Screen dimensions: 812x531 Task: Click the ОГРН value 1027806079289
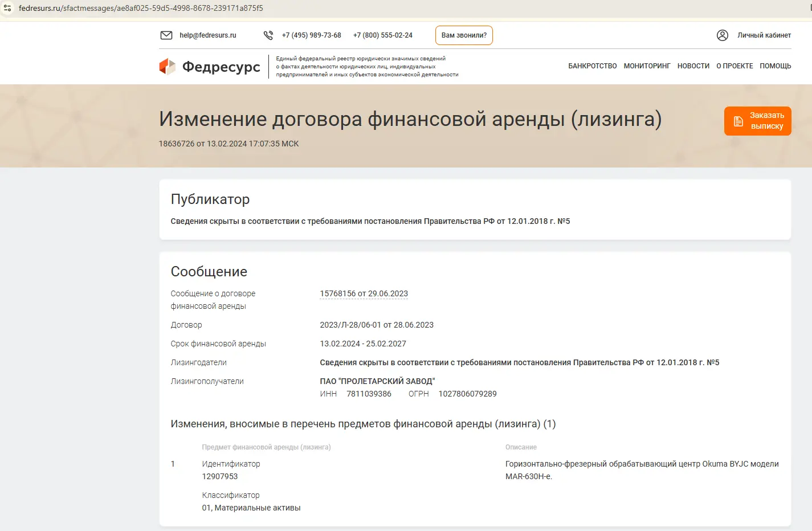pos(468,394)
